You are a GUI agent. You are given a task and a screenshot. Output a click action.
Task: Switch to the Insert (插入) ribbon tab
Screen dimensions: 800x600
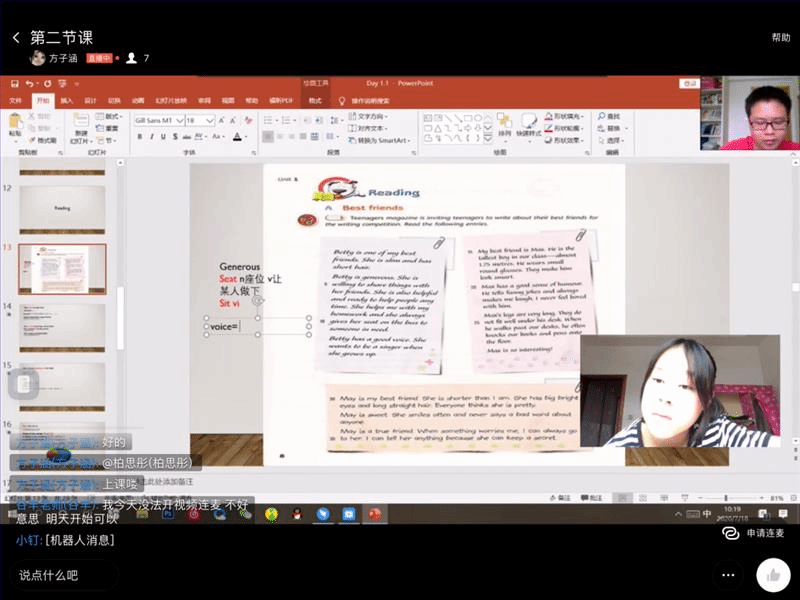click(x=66, y=101)
